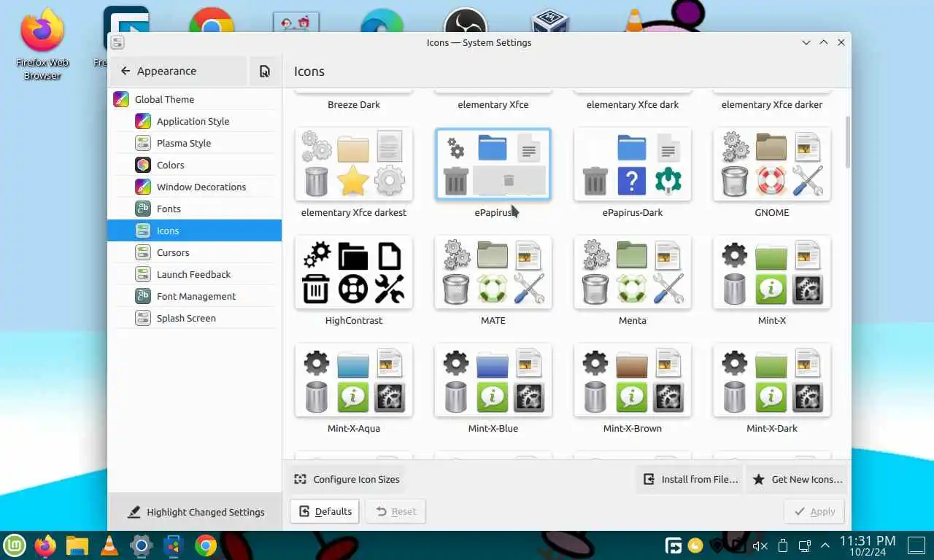Go back using the Appearance arrow button
The width and height of the screenshot is (934, 560).
click(179, 71)
